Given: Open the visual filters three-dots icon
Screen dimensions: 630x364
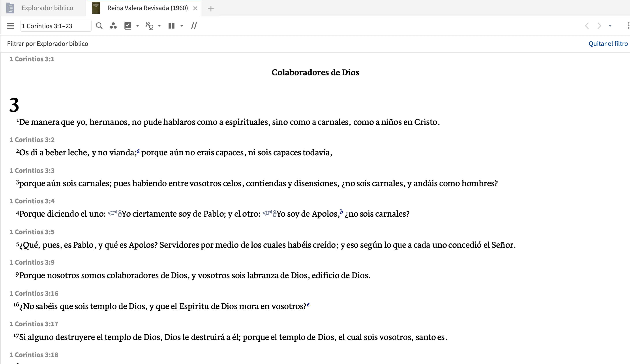Looking at the screenshot, I should [x=113, y=26].
